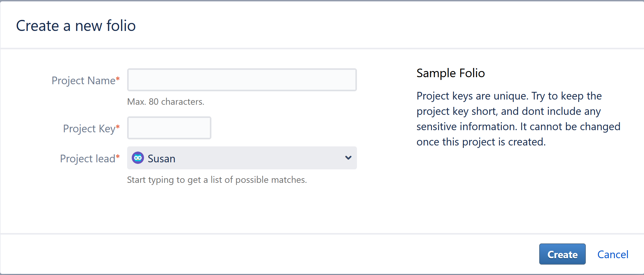Click Susan's avatar icon in Project lead
This screenshot has width=644, height=275.
coord(138,158)
